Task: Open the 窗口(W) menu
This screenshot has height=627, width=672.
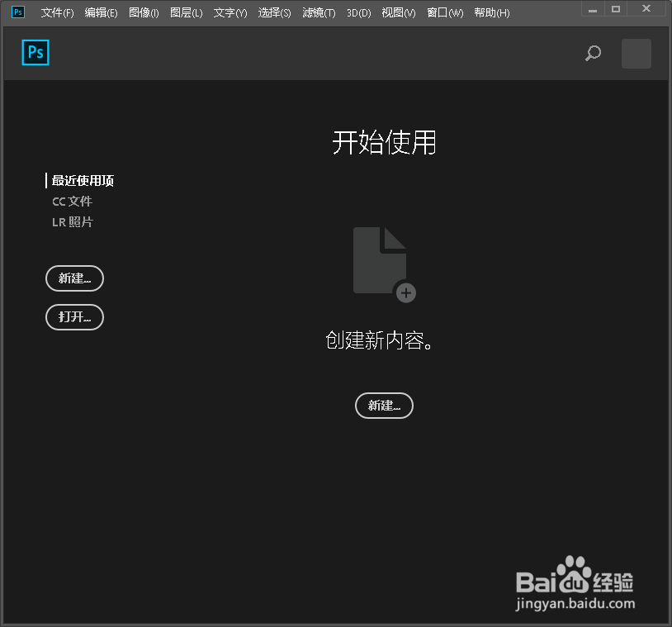Action: pos(444,12)
